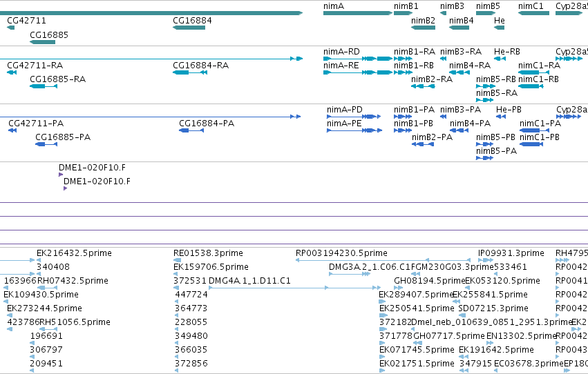Open the DMG4A.1_1.D11.C1 EST feature
Viewport: 588px width, 374px height.
tap(294, 288)
